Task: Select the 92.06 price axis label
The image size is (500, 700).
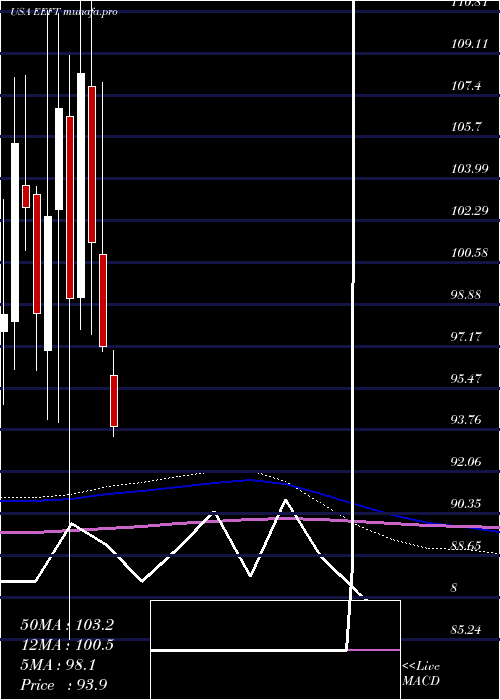Action: 467,462
